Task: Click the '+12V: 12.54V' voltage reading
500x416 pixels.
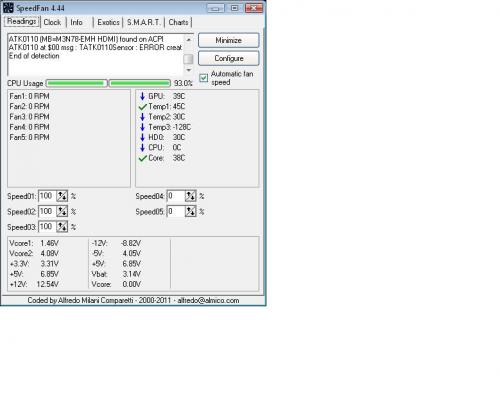Action: click(x=34, y=284)
